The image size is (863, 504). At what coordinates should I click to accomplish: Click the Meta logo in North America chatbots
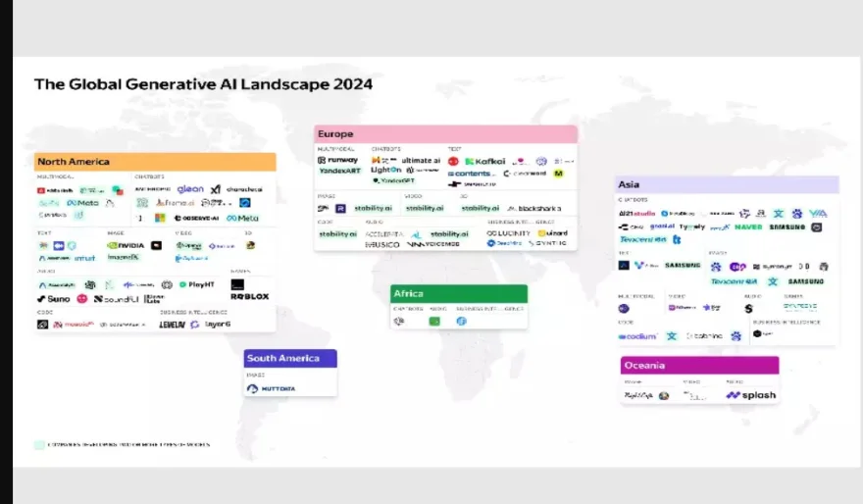click(242, 218)
